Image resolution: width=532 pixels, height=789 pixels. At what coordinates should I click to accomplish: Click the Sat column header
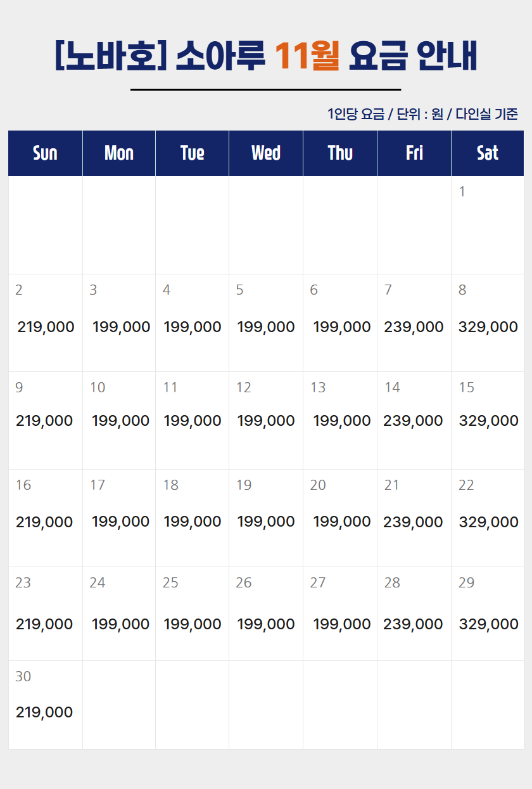tap(488, 153)
